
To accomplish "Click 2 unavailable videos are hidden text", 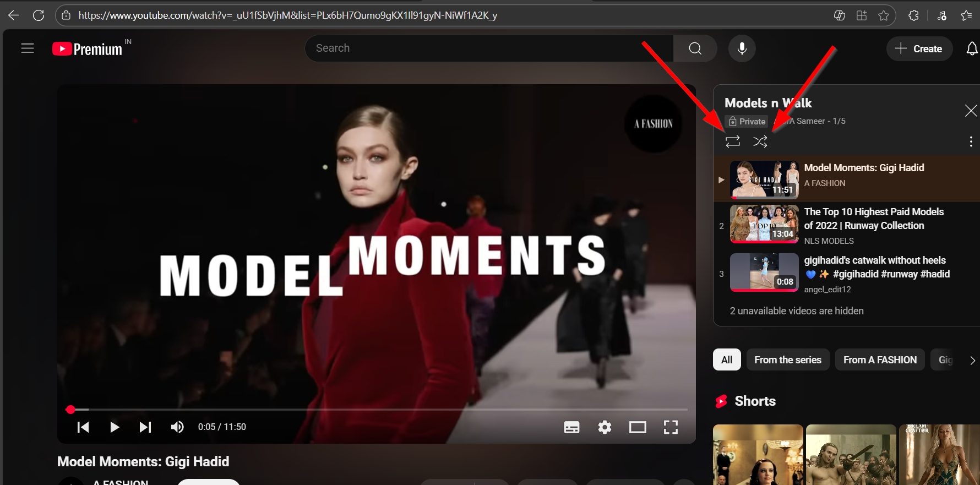I will (x=797, y=311).
